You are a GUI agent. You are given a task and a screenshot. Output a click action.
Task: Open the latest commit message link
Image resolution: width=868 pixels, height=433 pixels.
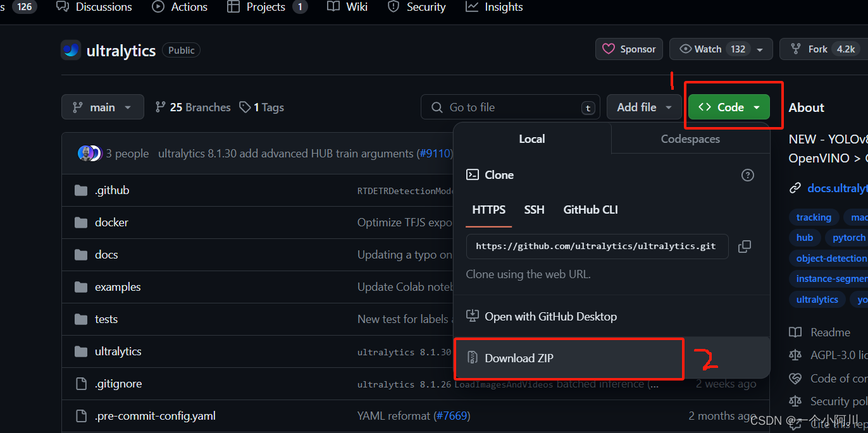(286, 154)
